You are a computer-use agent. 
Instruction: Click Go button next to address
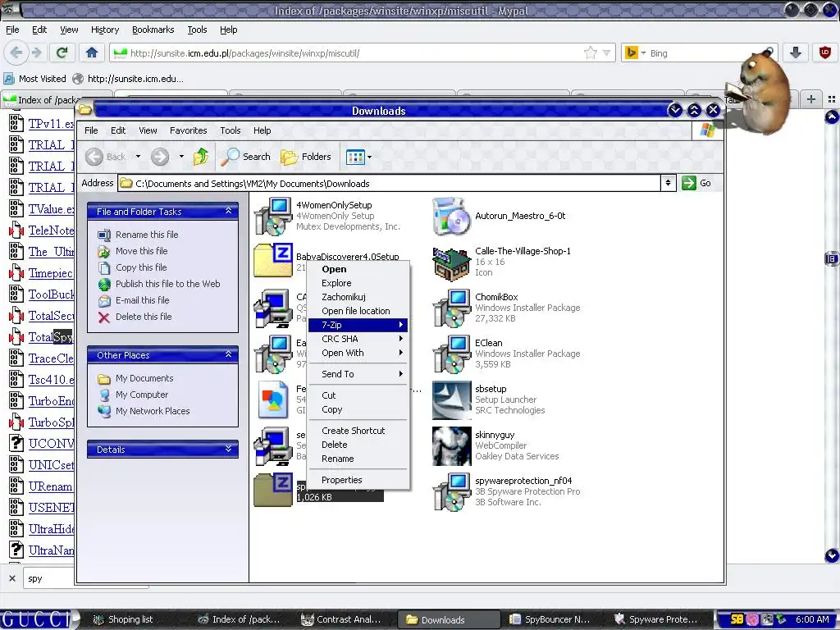pos(697,183)
